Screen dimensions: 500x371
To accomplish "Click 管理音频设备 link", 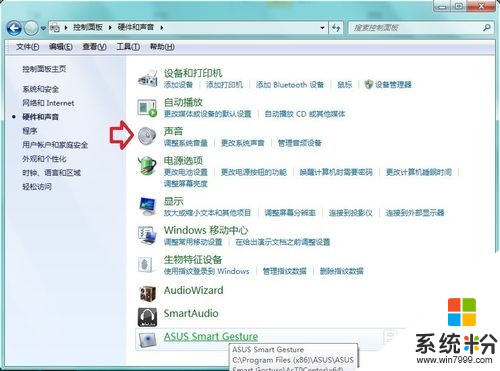I will [x=299, y=143].
